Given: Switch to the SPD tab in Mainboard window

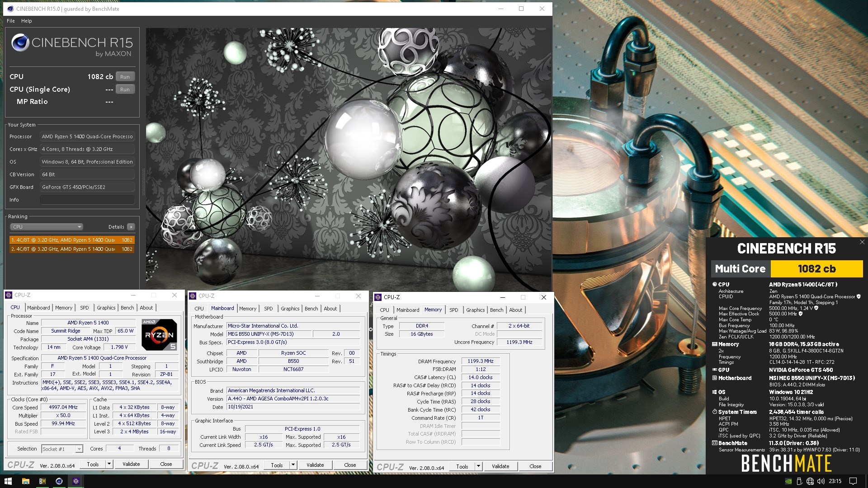Looking at the screenshot, I should tap(269, 309).
